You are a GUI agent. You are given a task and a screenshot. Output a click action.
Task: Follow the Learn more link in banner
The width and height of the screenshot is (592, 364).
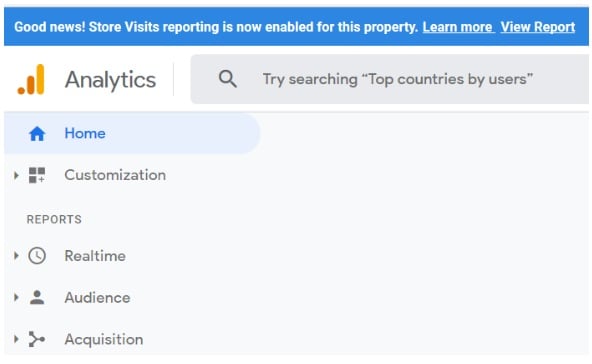458,27
